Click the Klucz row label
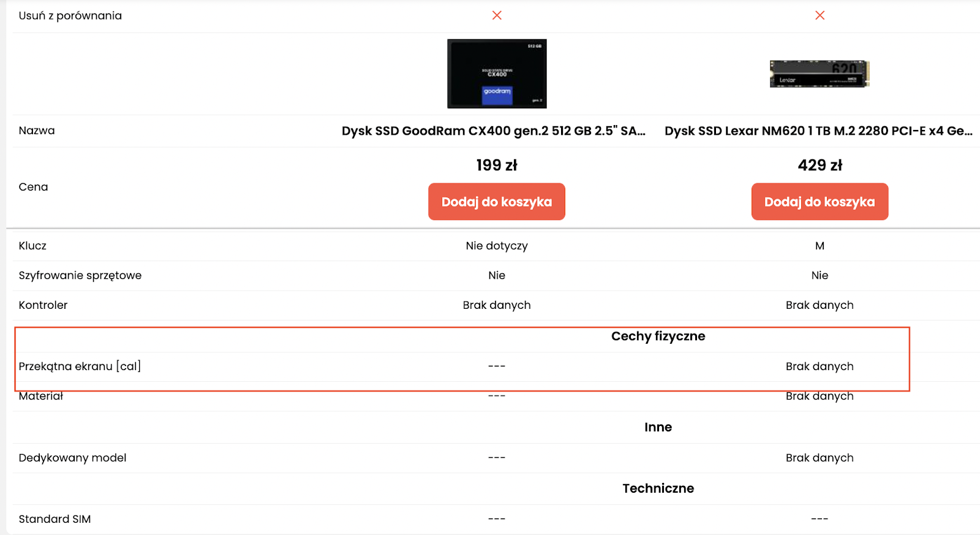This screenshot has height=535, width=980. point(32,246)
